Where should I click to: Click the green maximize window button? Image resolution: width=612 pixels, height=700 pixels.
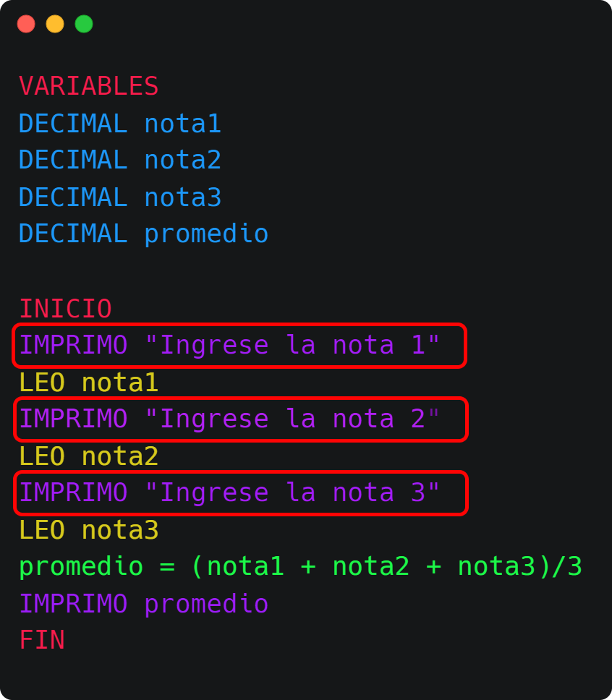click(x=84, y=24)
